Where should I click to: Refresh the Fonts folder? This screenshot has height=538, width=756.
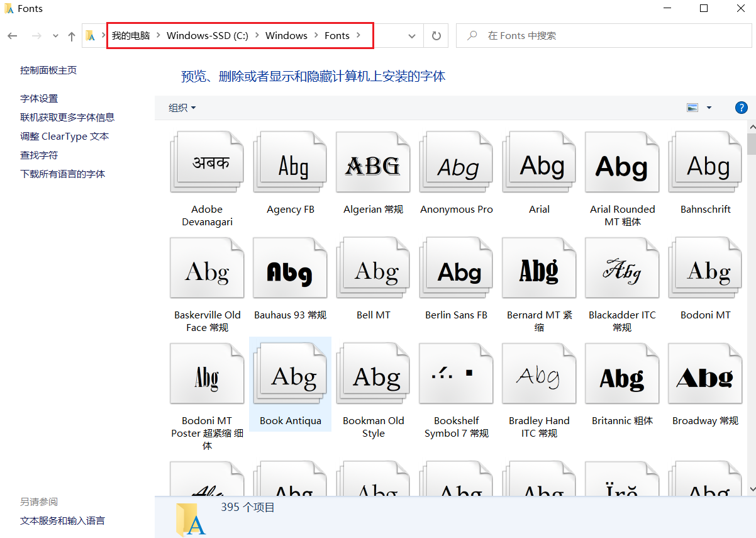coord(436,36)
